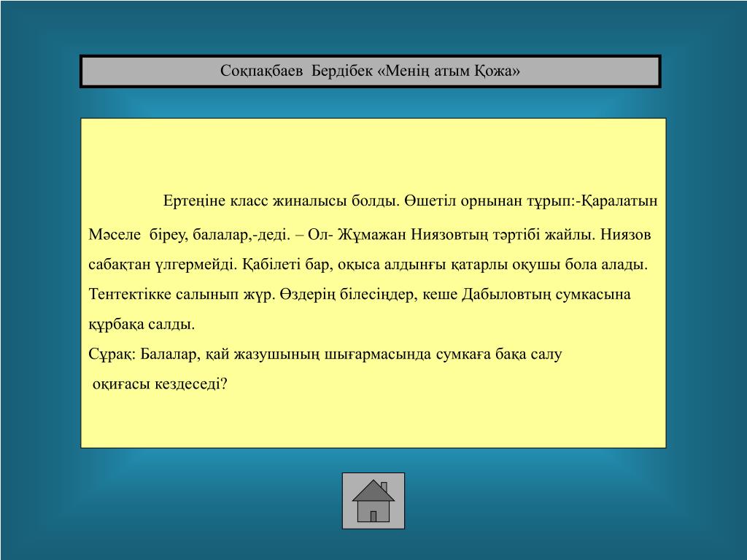Click the question line starting 'Сұрақ: Балалар'

325,354
